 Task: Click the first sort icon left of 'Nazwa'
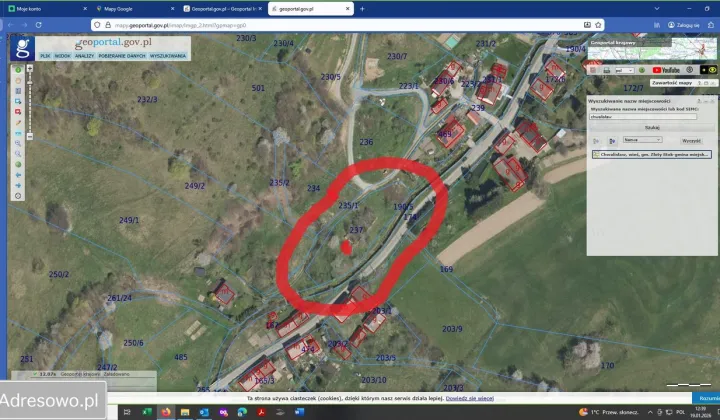[x=596, y=141]
